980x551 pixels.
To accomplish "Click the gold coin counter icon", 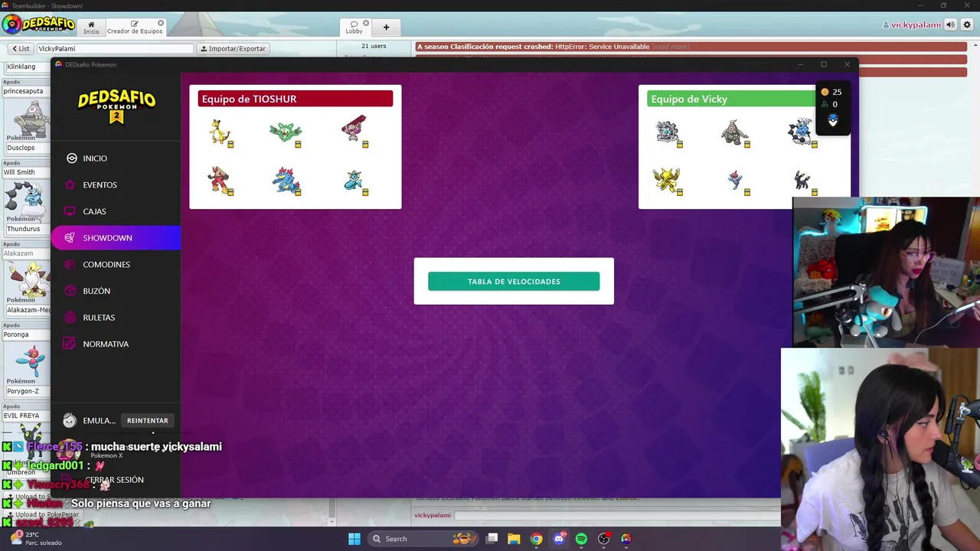I will (825, 92).
